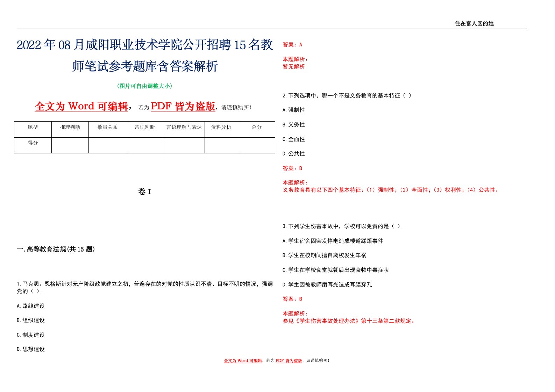Screen dimensions: 555x392
Task: Click the explanation listing 义务教育四个基本特征
Action: (x=391, y=190)
